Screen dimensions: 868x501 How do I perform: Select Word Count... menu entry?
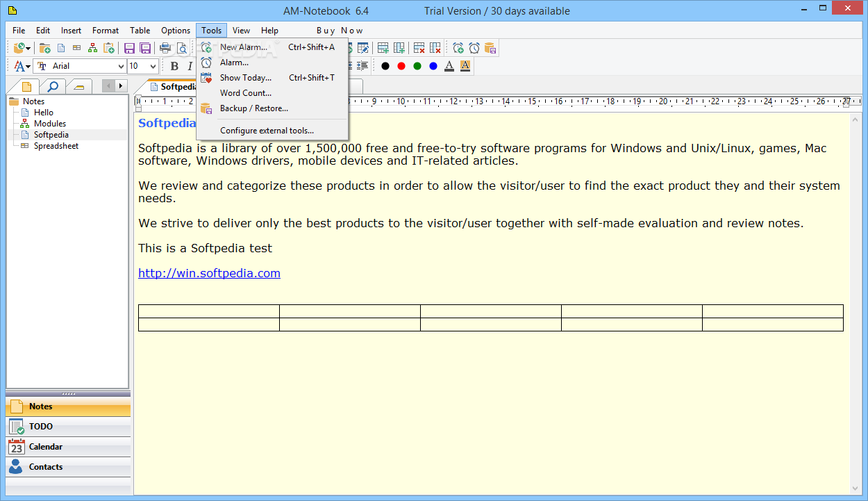pos(272,93)
